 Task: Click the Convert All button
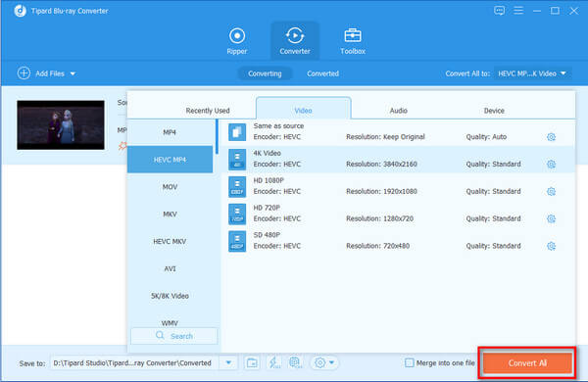(x=527, y=362)
